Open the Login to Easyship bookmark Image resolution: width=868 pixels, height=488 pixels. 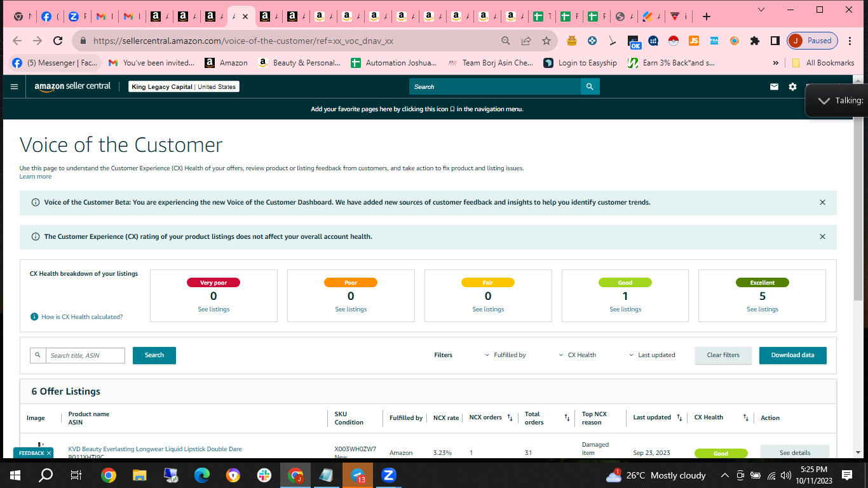click(x=580, y=63)
